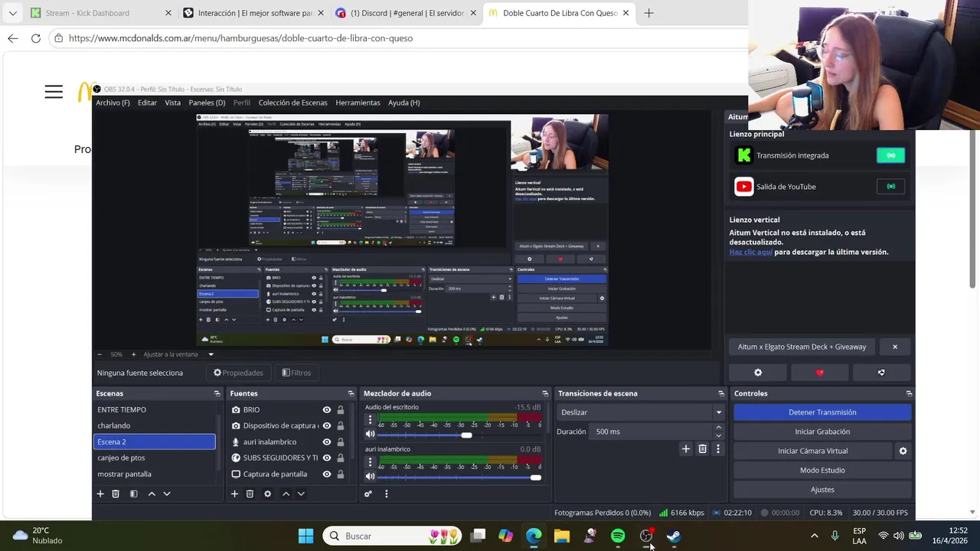Unlock the BRIO source padlock
The image size is (980, 551).
pos(340,409)
